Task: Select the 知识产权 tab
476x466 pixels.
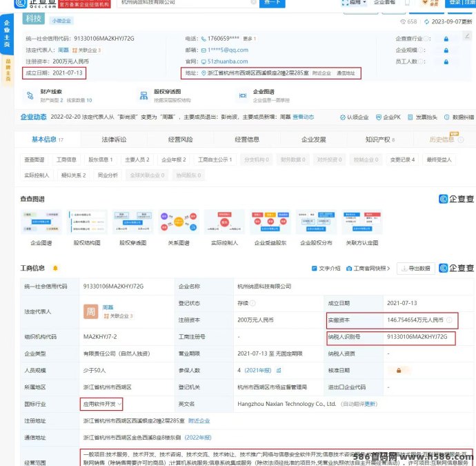Action: 380,139
